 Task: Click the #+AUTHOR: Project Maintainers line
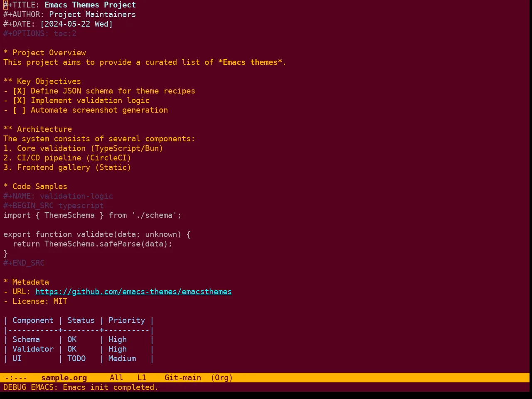(69, 15)
